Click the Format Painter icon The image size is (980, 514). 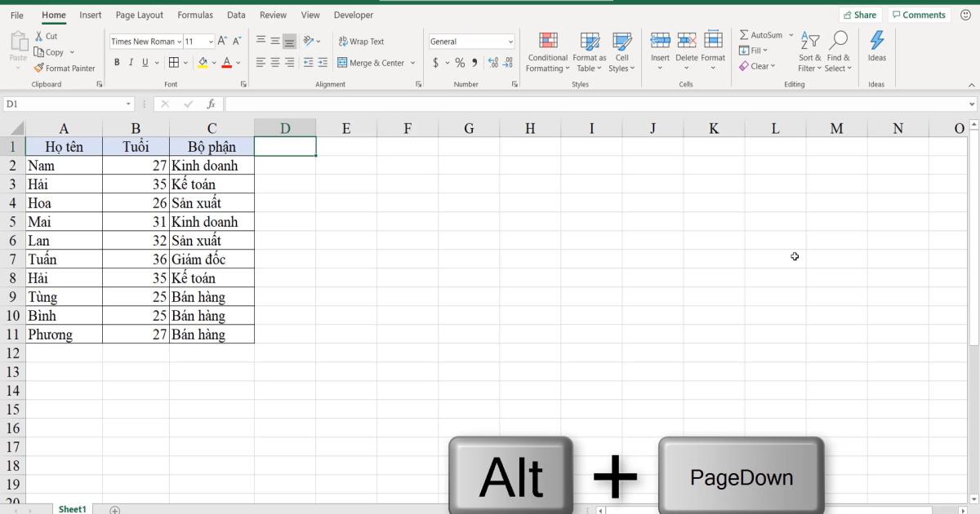38,69
